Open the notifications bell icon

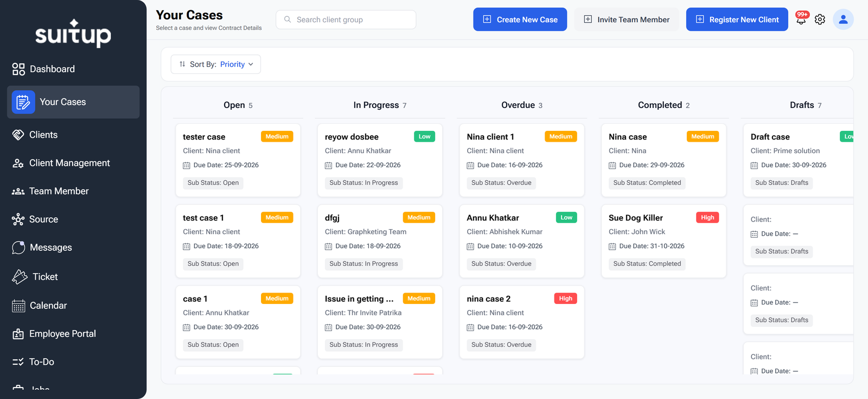[801, 20]
